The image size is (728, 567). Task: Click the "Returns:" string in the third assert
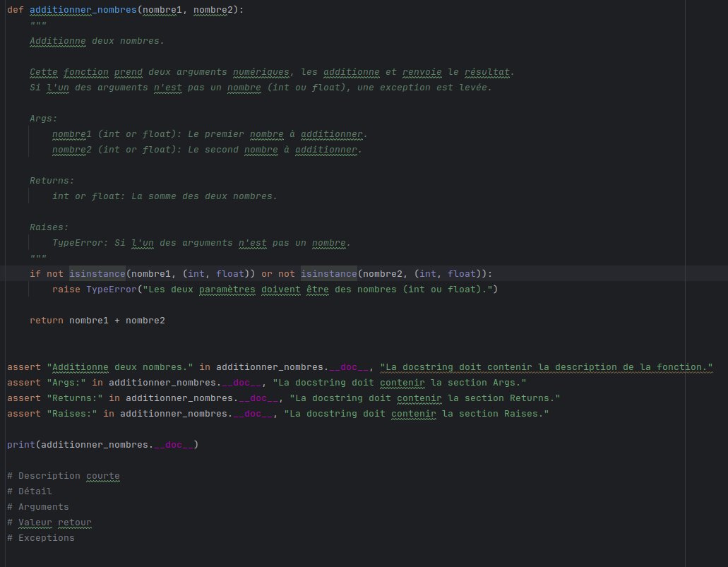(75, 398)
